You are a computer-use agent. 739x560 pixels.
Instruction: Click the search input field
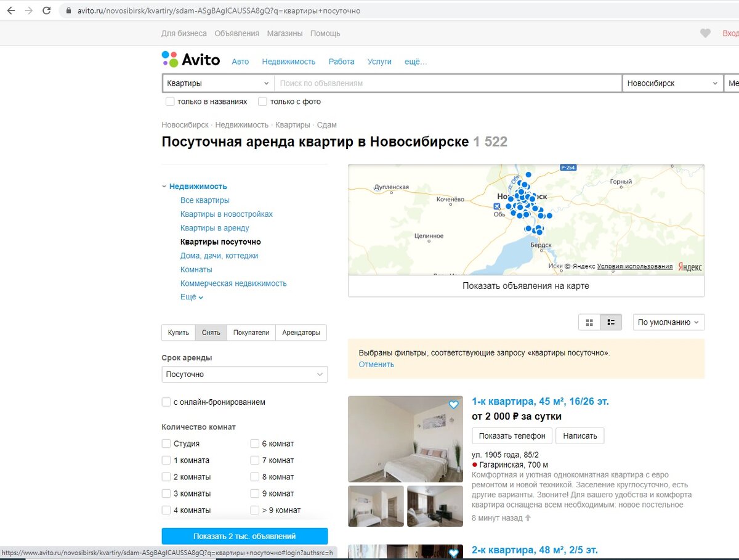443,83
